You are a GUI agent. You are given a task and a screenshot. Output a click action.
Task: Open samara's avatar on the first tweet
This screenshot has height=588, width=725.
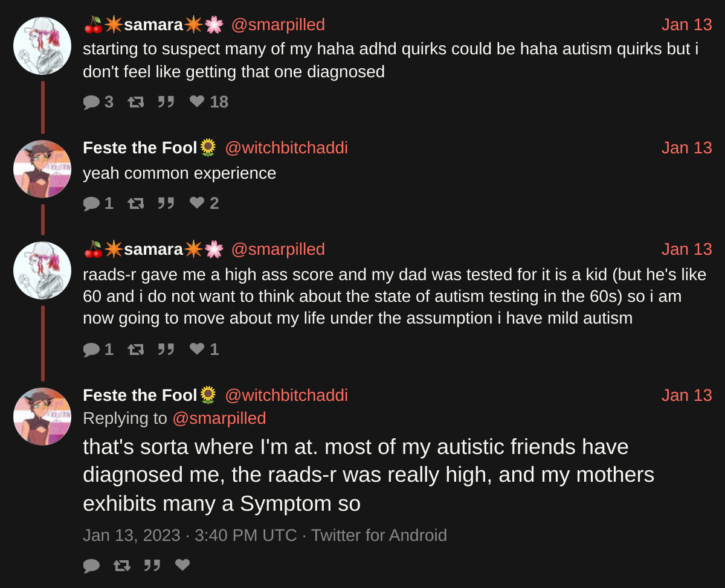(42, 46)
